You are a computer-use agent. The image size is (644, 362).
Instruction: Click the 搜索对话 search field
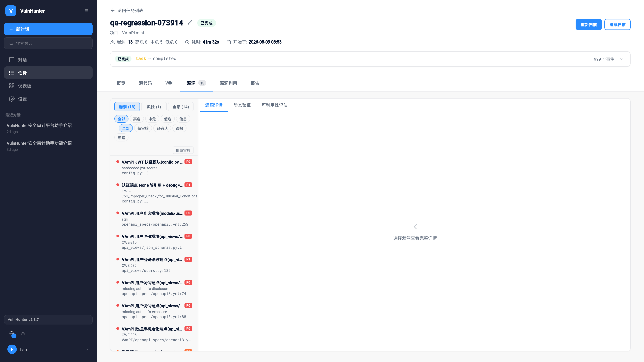pos(48,43)
